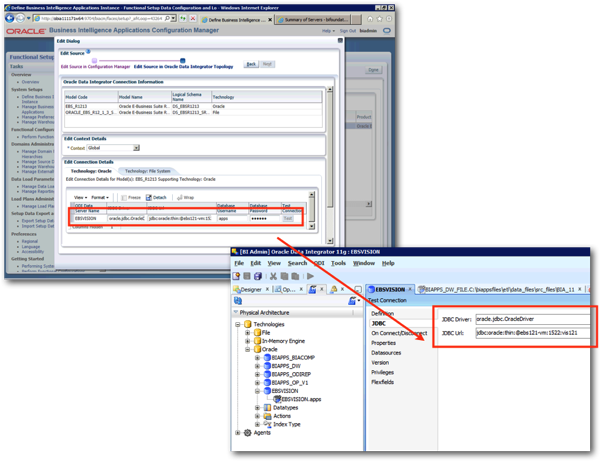600x461 pixels.
Task: Click the File technology icon in tree
Action: (258, 332)
